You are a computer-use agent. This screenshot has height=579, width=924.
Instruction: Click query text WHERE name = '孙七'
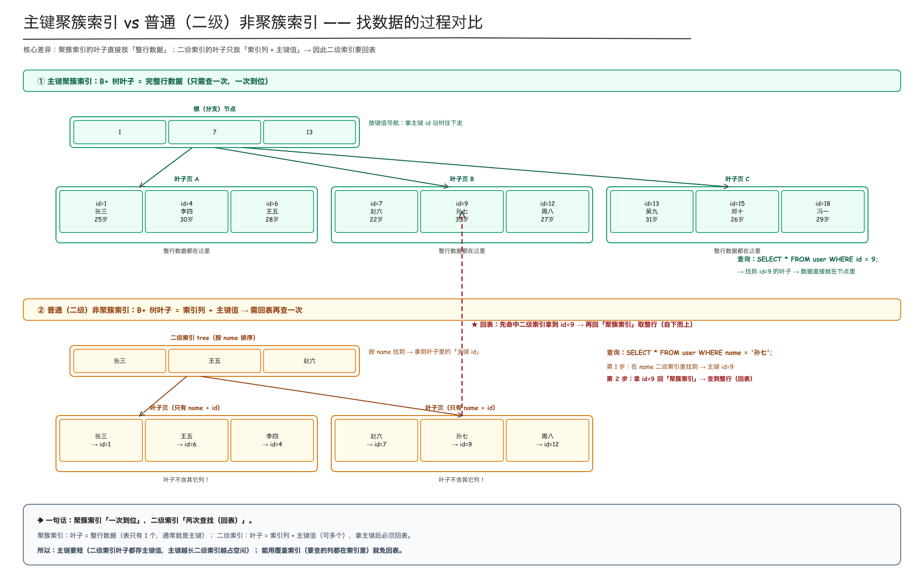pyautogui.click(x=689, y=353)
